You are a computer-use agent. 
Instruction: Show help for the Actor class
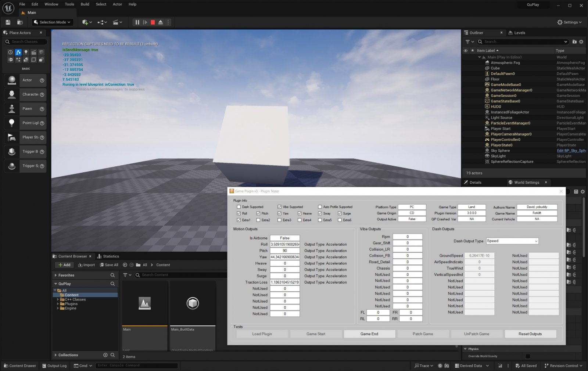(x=42, y=80)
